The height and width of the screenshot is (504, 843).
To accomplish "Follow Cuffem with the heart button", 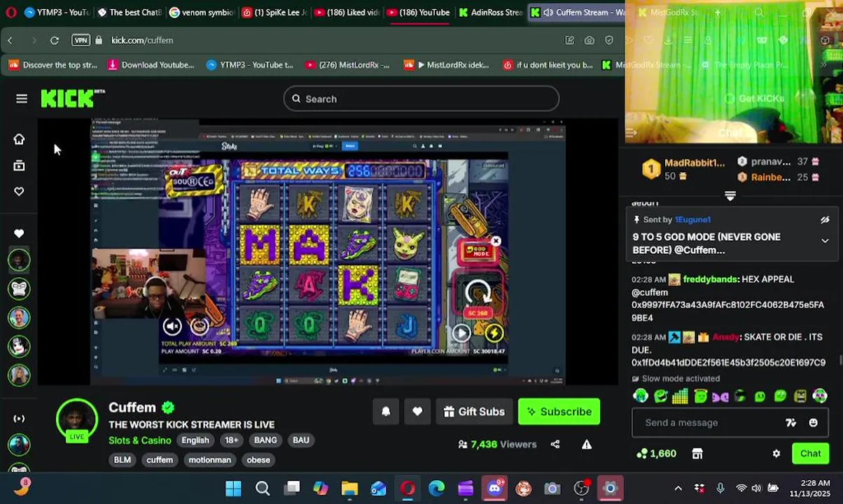I will click(417, 412).
